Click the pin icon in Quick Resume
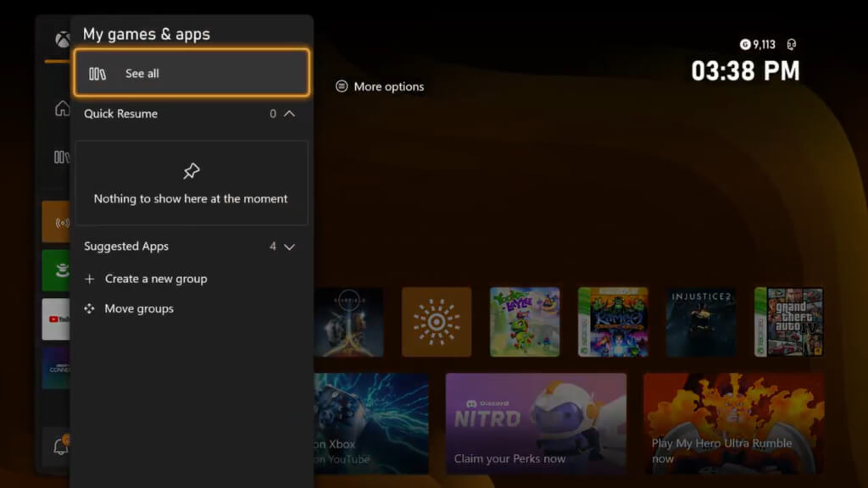The height and width of the screenshot is (488, 868). tap(192, 171)
